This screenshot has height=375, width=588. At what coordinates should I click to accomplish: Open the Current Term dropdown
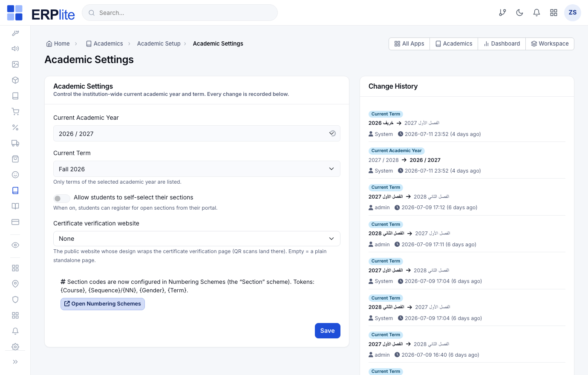click(x=197, y=169)
